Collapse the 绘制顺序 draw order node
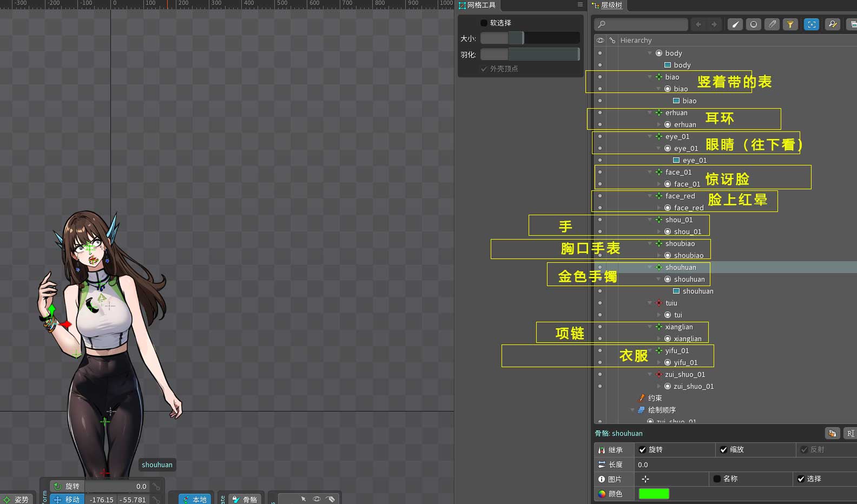 point(632,410)
